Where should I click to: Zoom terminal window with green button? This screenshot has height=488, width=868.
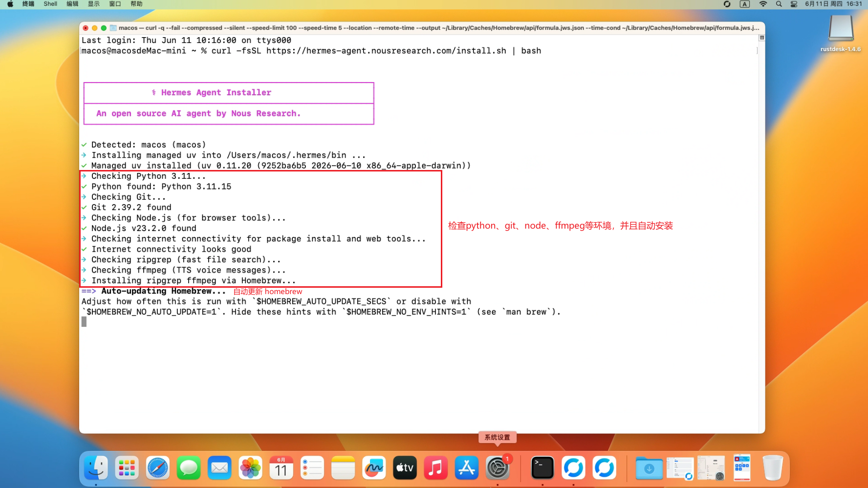104,28
